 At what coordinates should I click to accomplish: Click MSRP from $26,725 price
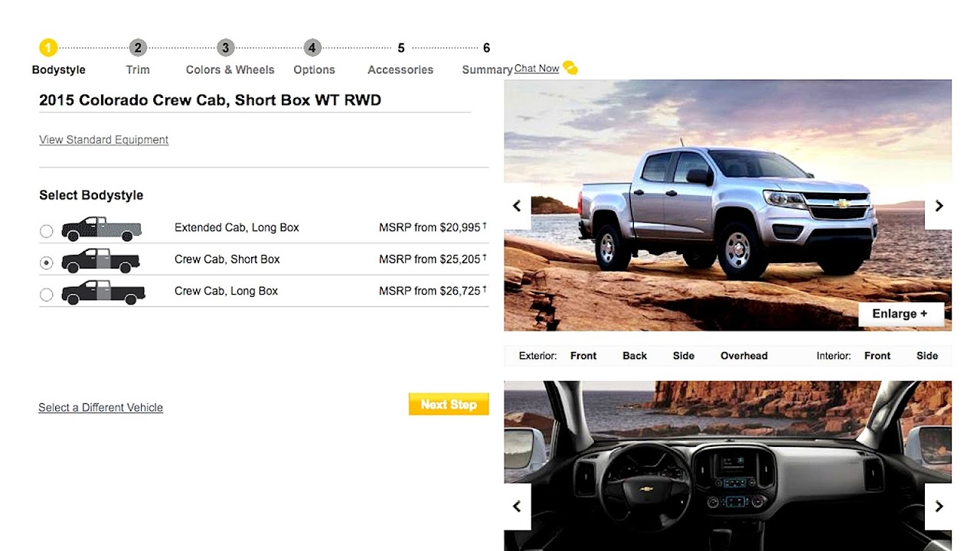[x=433, y=291]
